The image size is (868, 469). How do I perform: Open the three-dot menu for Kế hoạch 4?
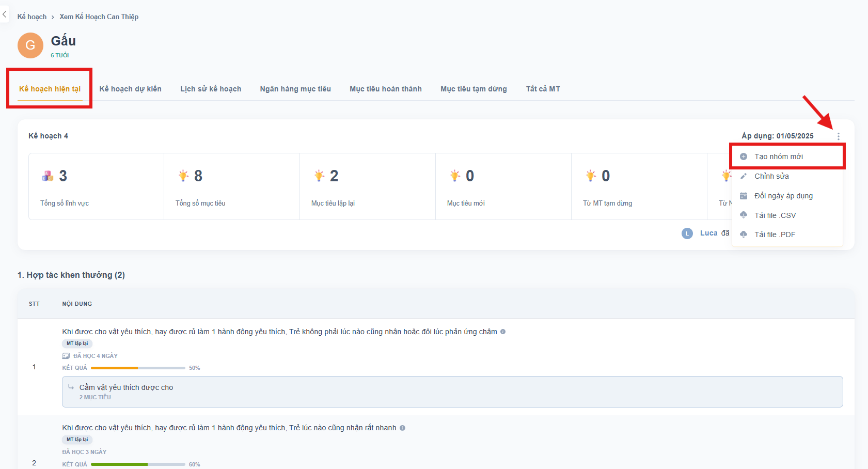pyautogui.click(x=838, y=136)
